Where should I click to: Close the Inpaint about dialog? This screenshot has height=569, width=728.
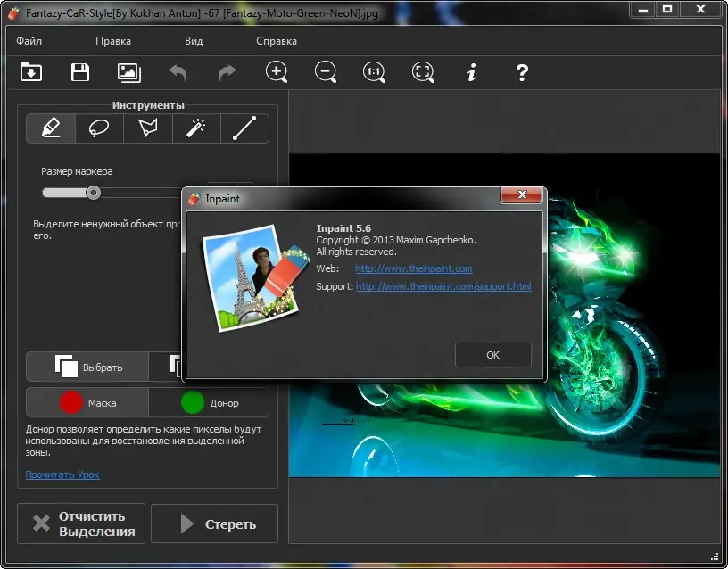click(x=521, y=194)
